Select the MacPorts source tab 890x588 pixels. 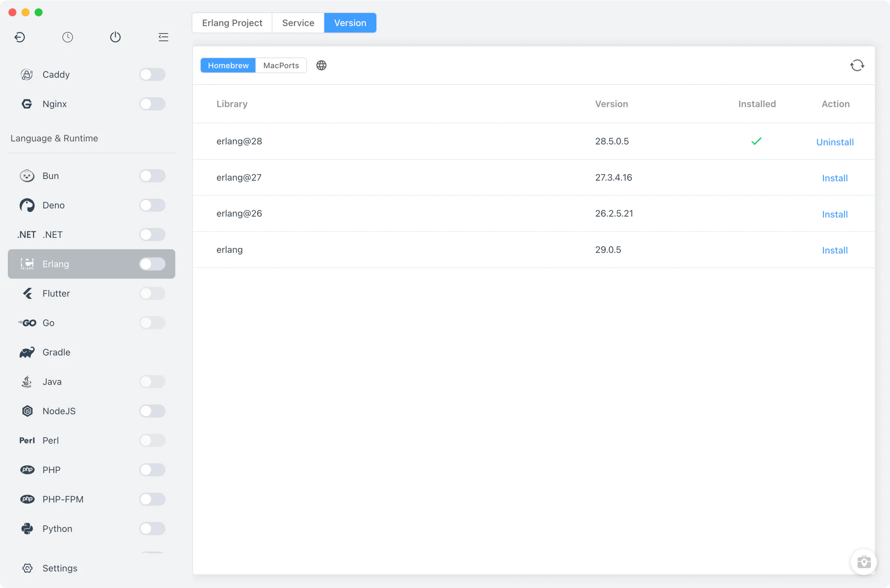pyautogui.click(x=281, y=65)
